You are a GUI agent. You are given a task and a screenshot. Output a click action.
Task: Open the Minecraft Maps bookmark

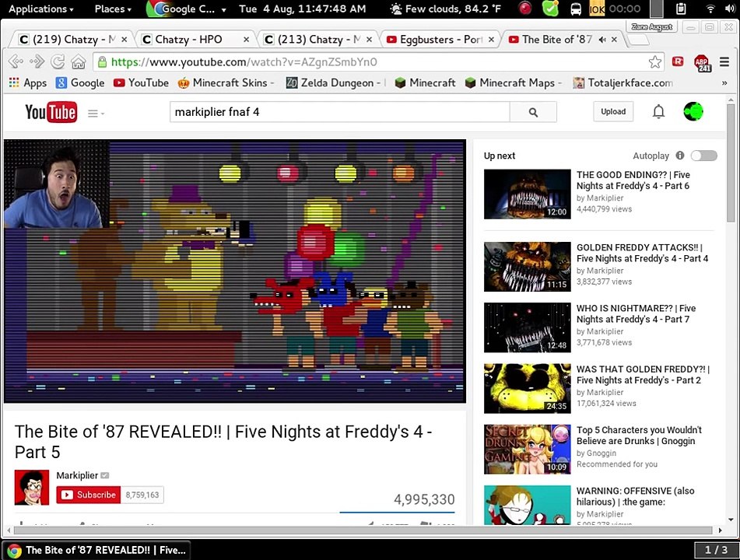513,82
